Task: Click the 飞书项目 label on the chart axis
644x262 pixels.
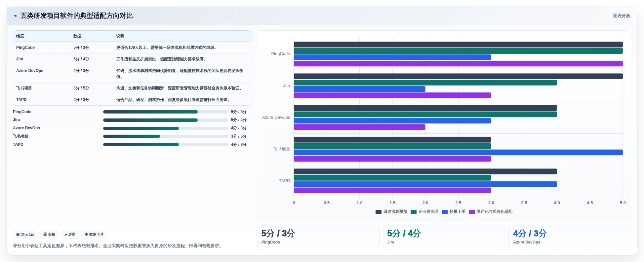Action: tap(281, 149)
